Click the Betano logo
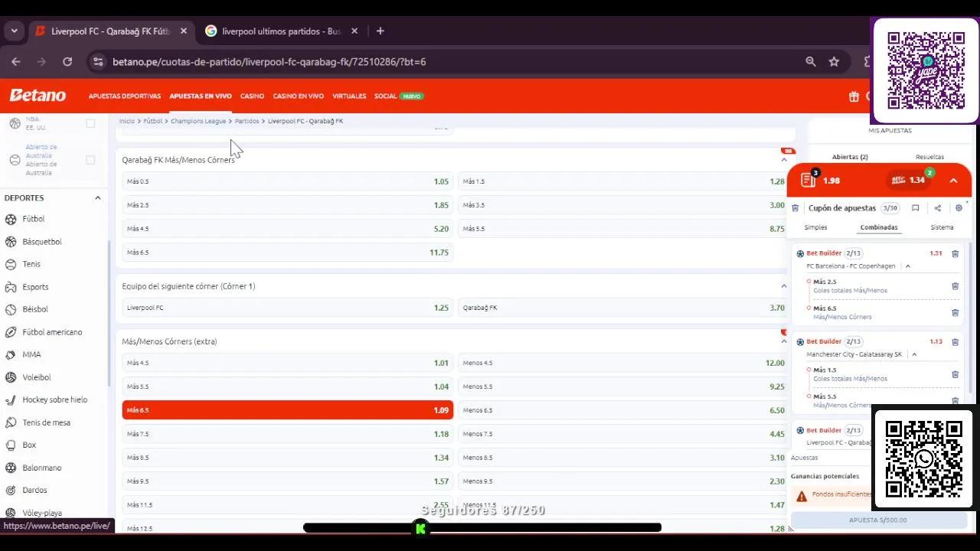 pos(38,96)
